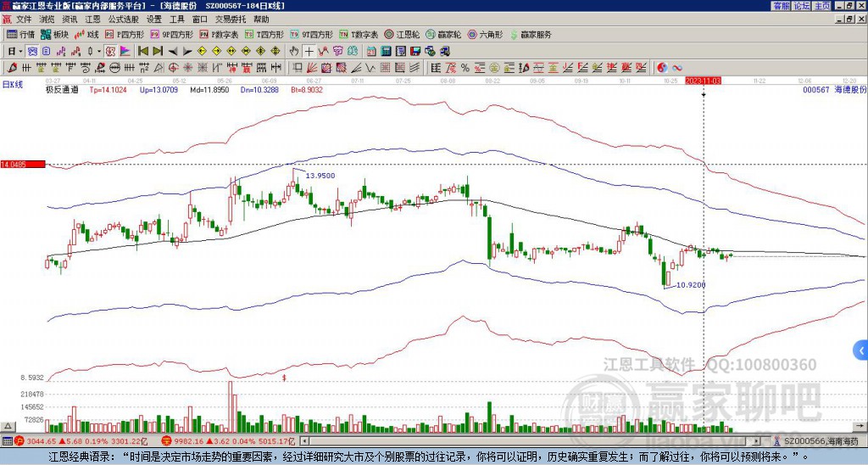This screenshot has height=465, width=868.
Task: Open the calculator icon in toolbar
Action: (x=386, y=52)
